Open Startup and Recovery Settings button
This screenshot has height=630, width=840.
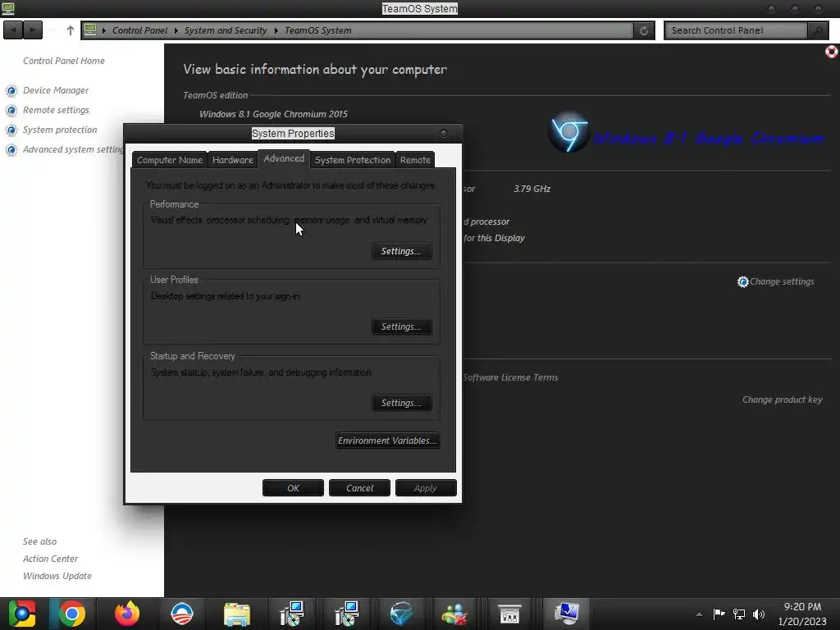401,402
